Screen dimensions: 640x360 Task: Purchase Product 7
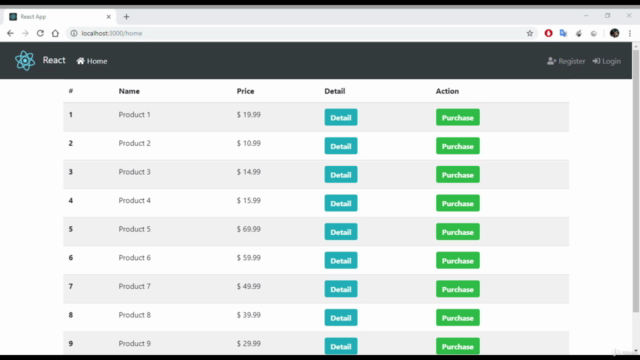pos(458,289)
